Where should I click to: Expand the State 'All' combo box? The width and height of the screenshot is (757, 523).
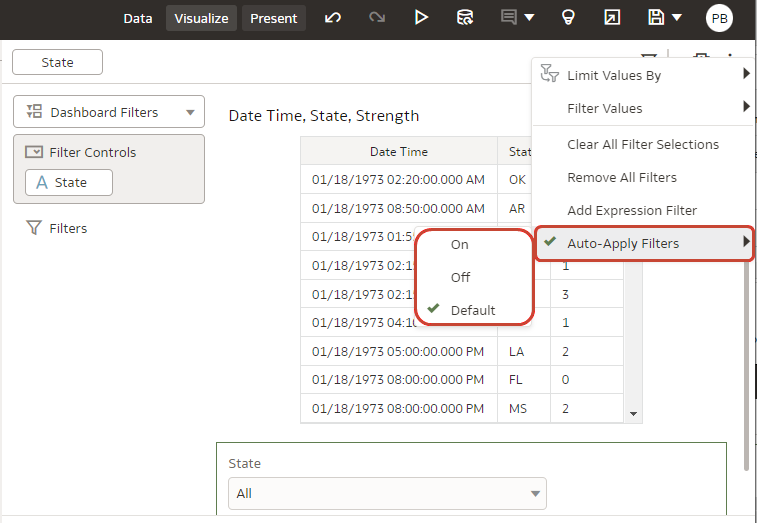pos(387,493)
